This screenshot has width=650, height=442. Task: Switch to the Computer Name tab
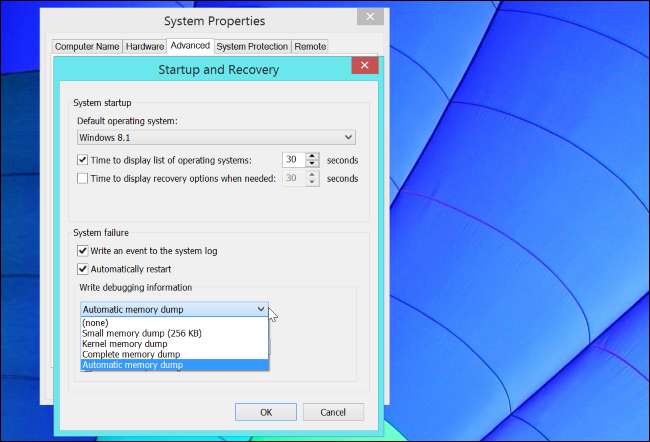pyautogui.click(x=86, y=46)
